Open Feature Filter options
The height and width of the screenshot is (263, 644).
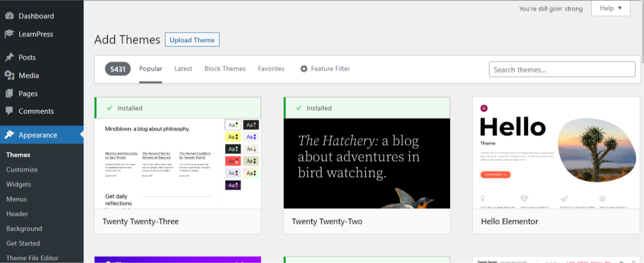click(325, 69)
